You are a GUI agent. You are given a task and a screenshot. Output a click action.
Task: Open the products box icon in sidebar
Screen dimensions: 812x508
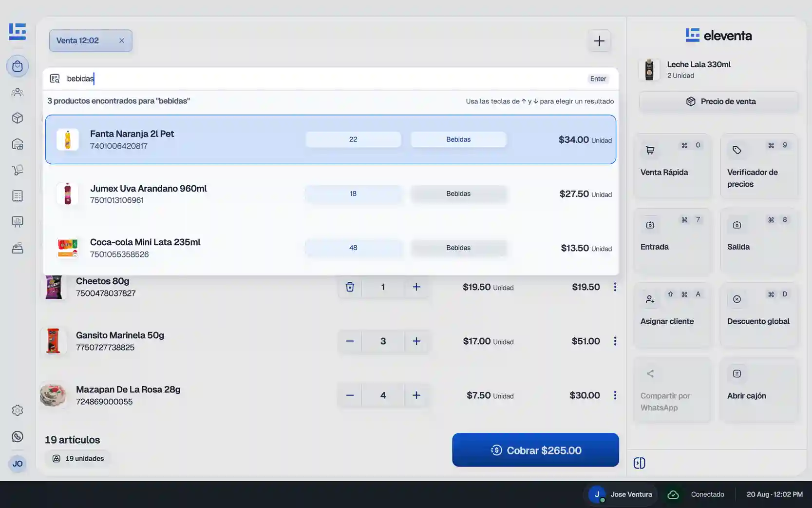click(18, 118)
